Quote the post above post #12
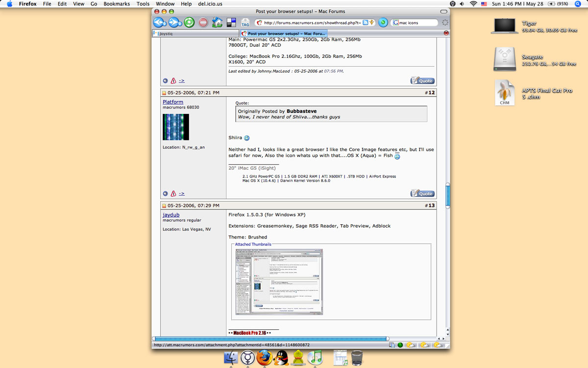The width and height of the screenshot is (588, 368). click(422, 80)
